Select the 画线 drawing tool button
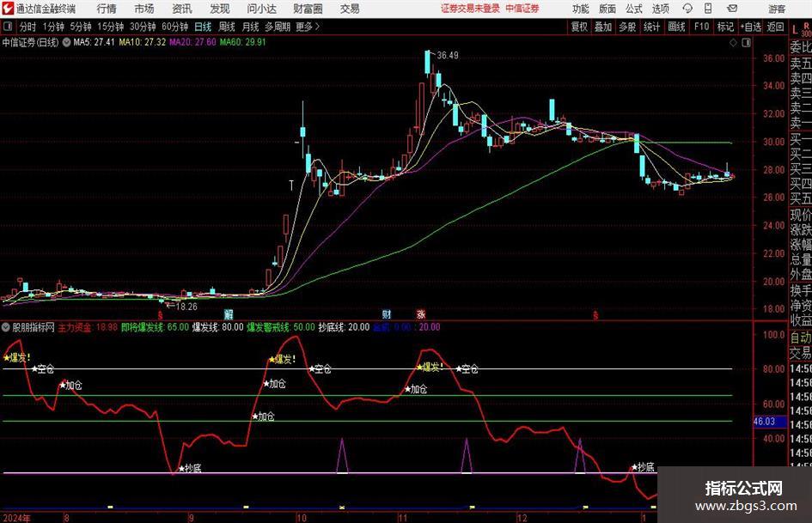 click(676, 27)
